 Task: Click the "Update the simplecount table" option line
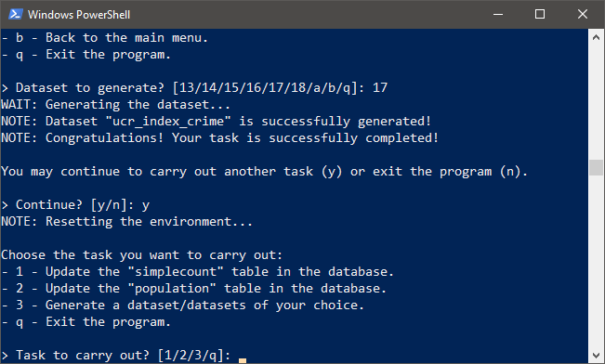(197, 272)
